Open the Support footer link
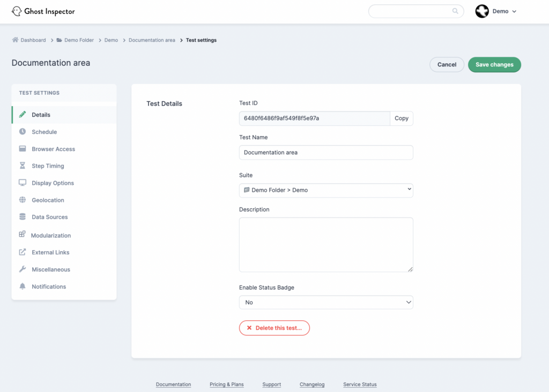 pos(272,385)
